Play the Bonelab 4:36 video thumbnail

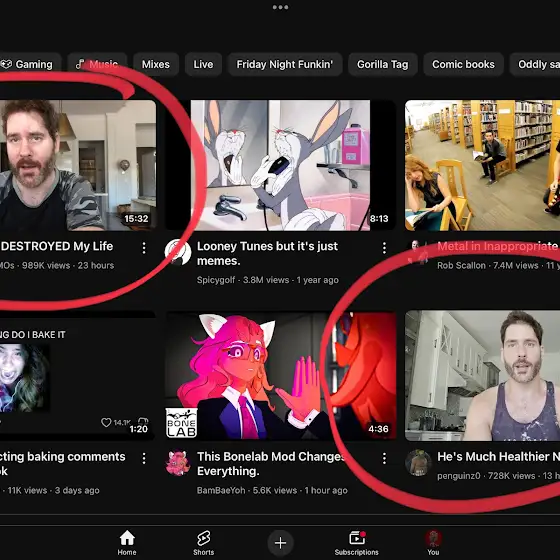(x=280, y=376)
